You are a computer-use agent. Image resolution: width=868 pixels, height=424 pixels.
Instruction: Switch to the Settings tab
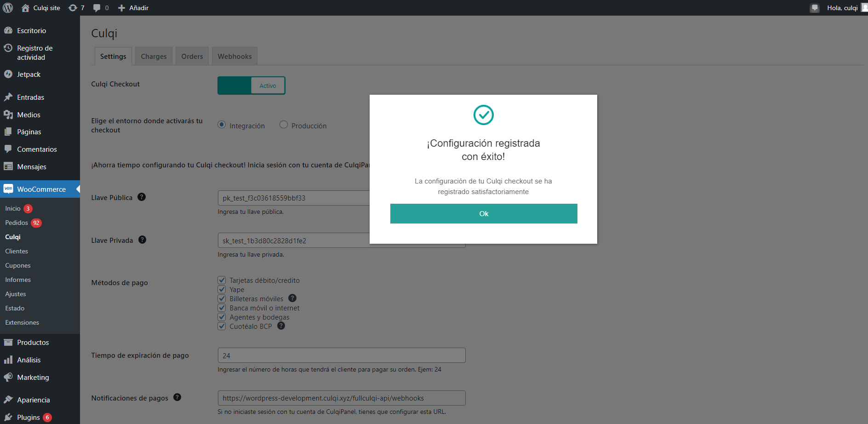tap(113, 56)
